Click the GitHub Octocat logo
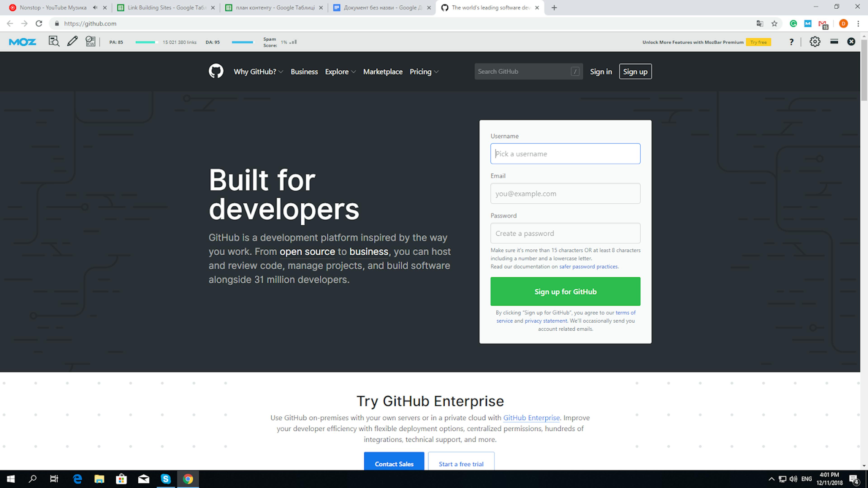The height and width of the screenshot is (488, 868). coord(216,71)
